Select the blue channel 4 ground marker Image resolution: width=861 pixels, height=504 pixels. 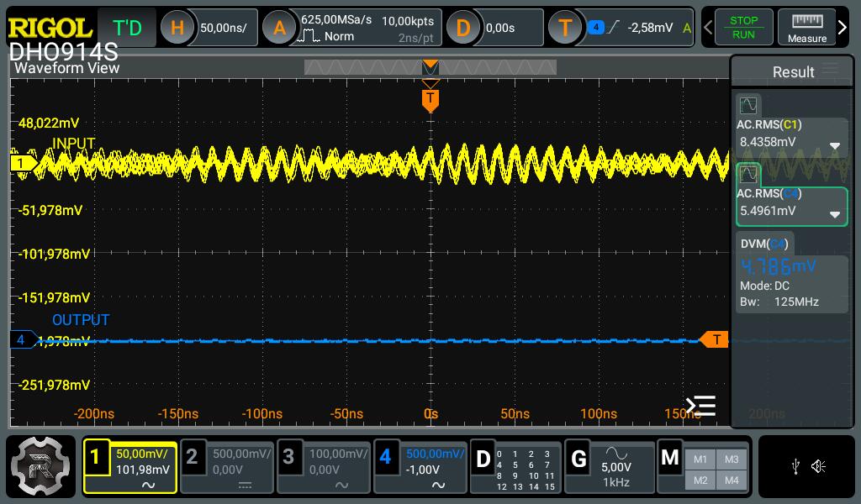point(23,339)
